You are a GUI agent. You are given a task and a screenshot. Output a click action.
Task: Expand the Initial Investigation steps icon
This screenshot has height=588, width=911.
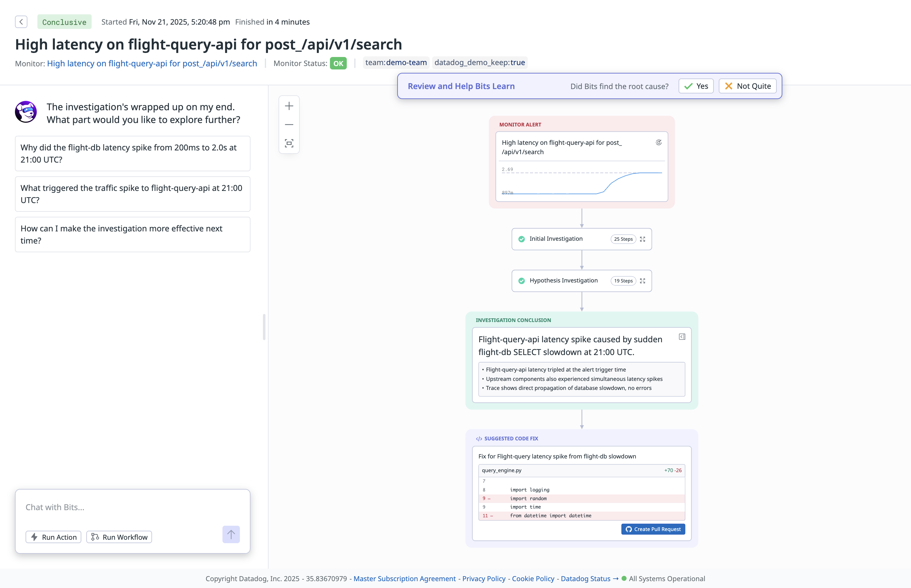click(642, 239)
